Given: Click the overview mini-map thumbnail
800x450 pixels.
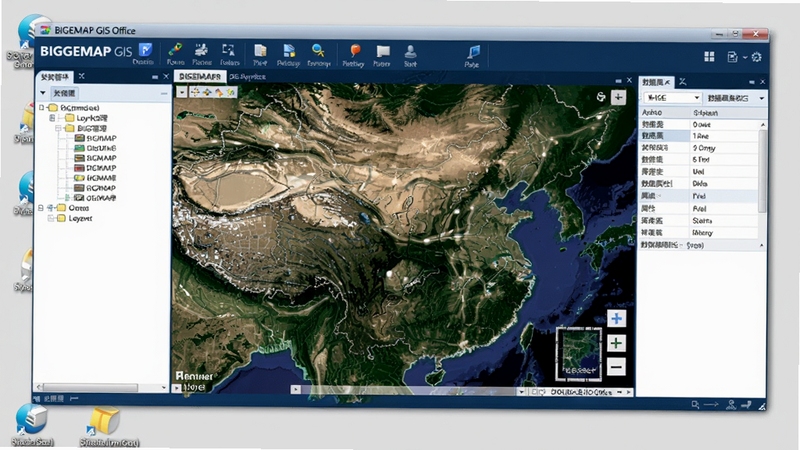Looking at the screenshot, I should point(579,354).
